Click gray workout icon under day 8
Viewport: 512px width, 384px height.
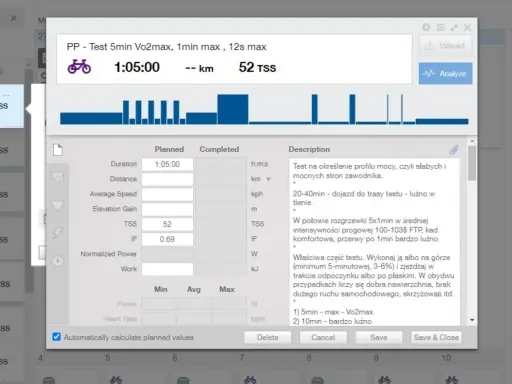317,380
